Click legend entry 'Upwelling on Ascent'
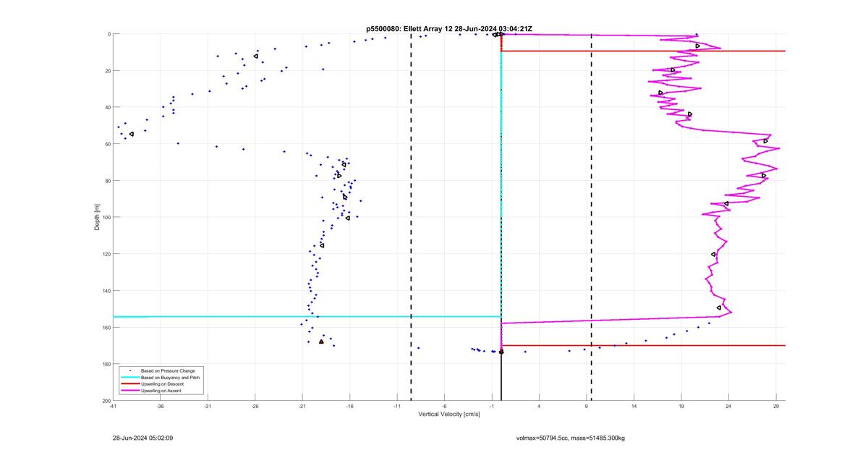This screenshot has width=868, height=450. pyautogui.click(x=161, y=391)
